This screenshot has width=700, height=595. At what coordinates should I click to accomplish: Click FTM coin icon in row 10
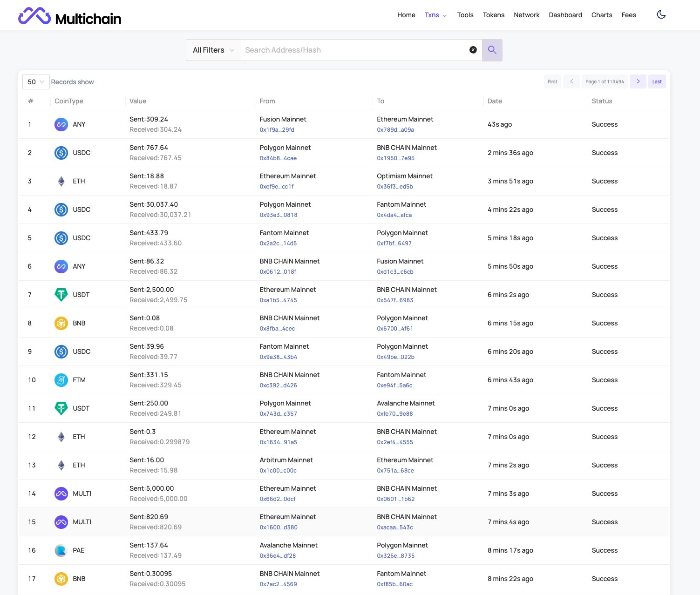61,380
